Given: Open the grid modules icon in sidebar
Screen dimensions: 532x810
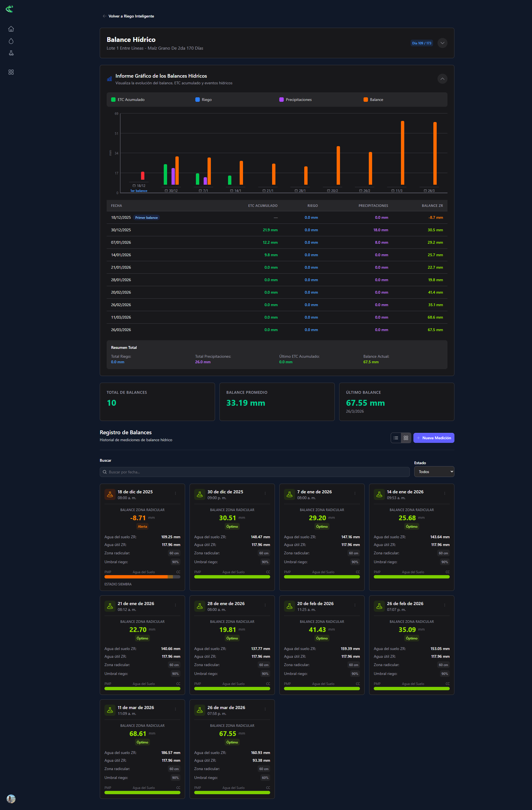Looking at the screenshot, I should click(x=11, y=72).
